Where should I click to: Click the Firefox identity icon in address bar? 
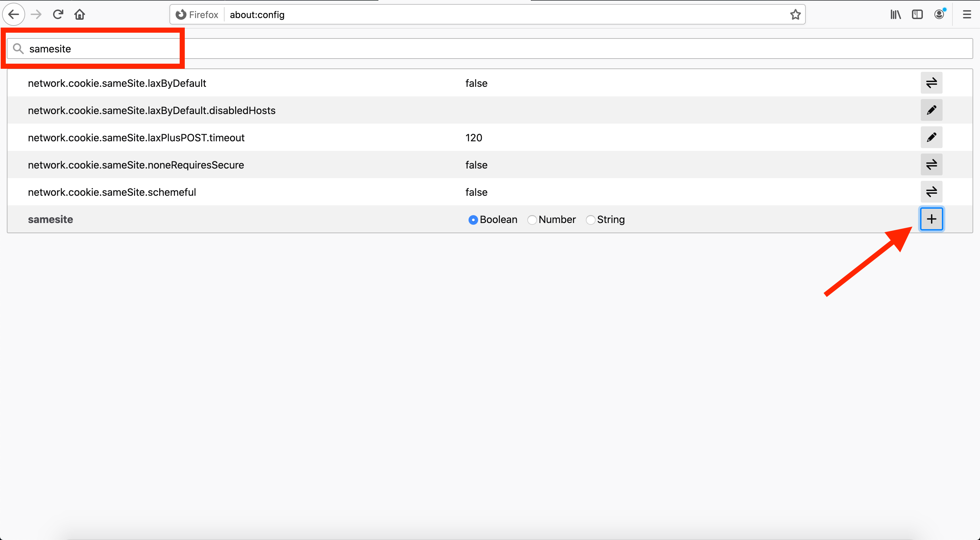(181, 14)
